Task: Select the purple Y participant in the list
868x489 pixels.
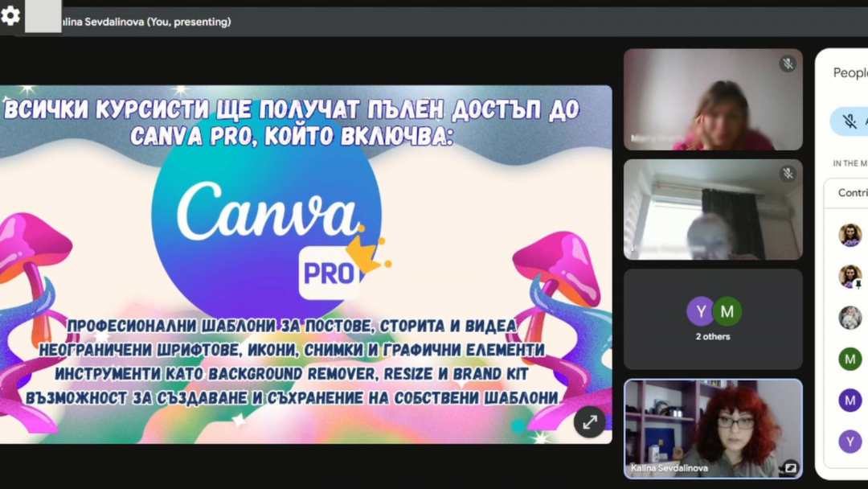Action: (x=850, y=442)
